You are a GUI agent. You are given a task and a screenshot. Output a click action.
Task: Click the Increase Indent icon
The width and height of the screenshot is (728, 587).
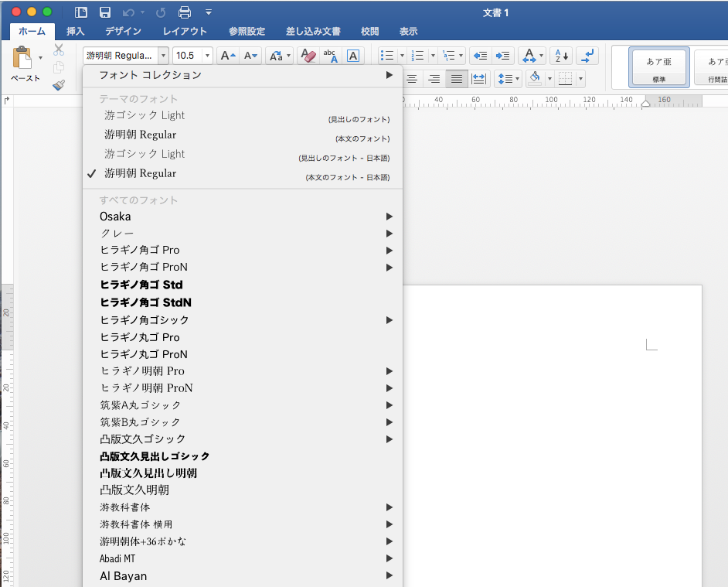click(x=503, y=56)
